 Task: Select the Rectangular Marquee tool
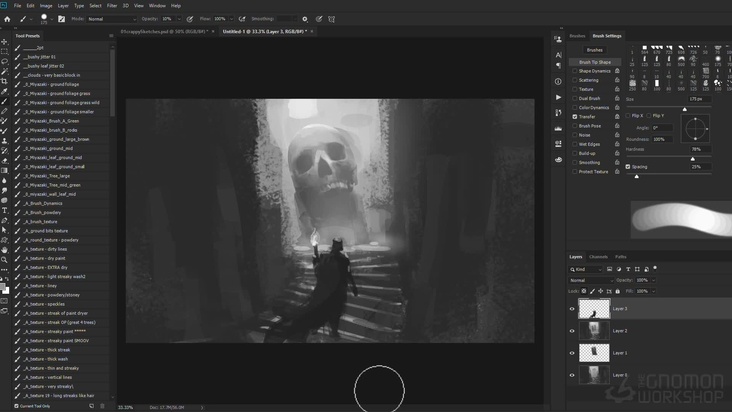[4, 51]
